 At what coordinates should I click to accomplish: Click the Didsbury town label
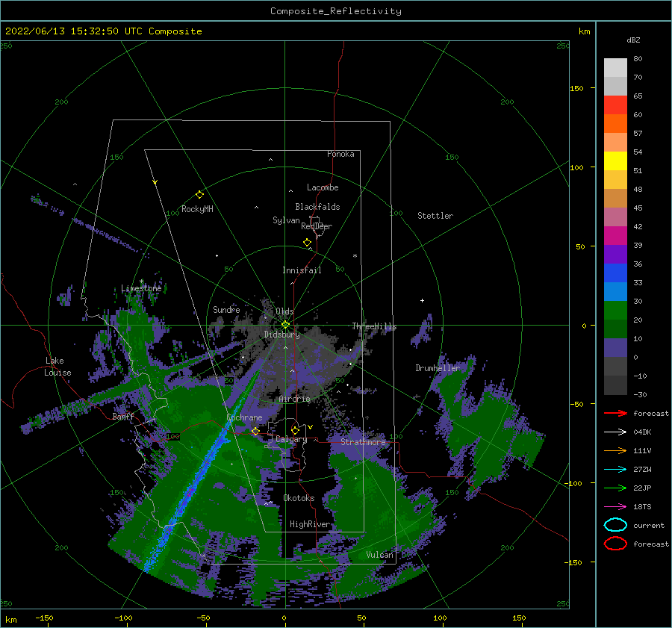click(x=282, y=335)
